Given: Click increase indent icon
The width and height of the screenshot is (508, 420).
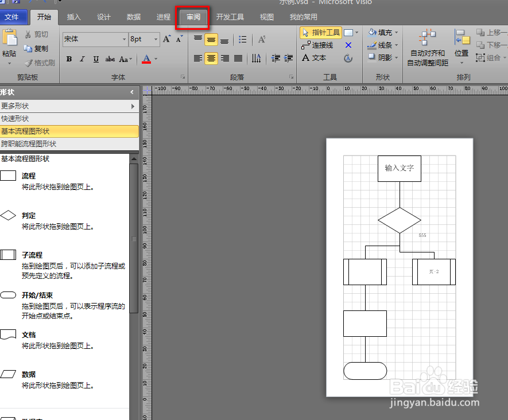Looking at the screenshot, I should 288,59.
